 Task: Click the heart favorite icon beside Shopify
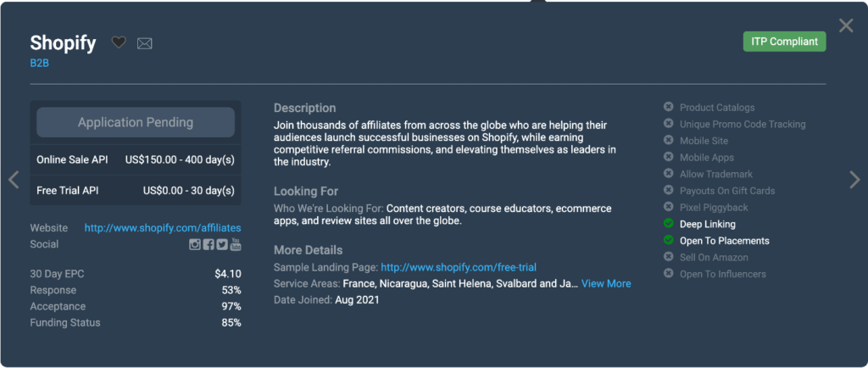(119, 42)
